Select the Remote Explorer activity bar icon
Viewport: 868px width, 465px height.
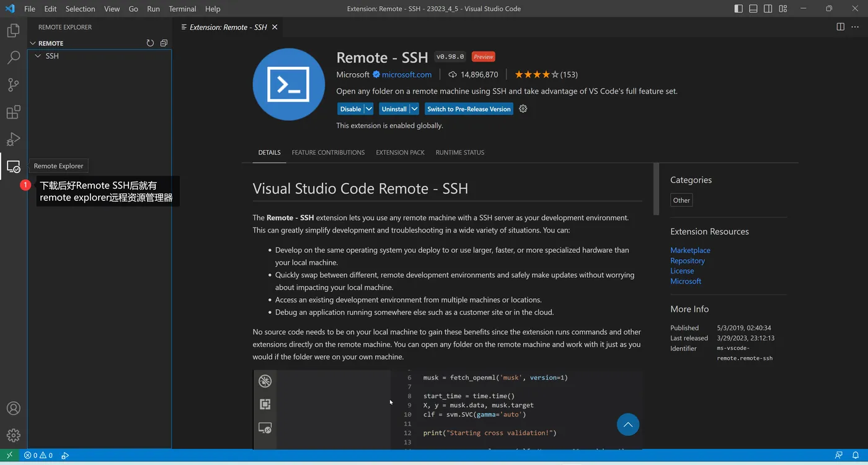(x=13, y=167)
